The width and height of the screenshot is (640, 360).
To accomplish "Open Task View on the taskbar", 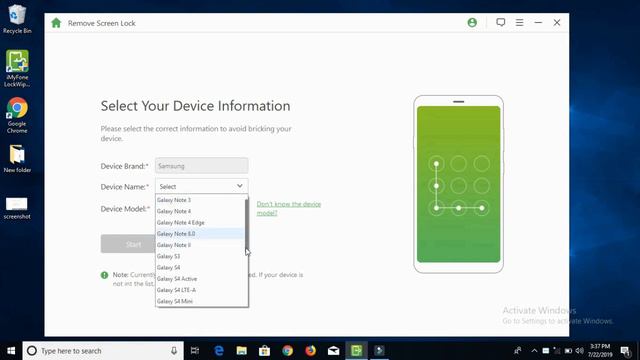I will click(195, 351).
